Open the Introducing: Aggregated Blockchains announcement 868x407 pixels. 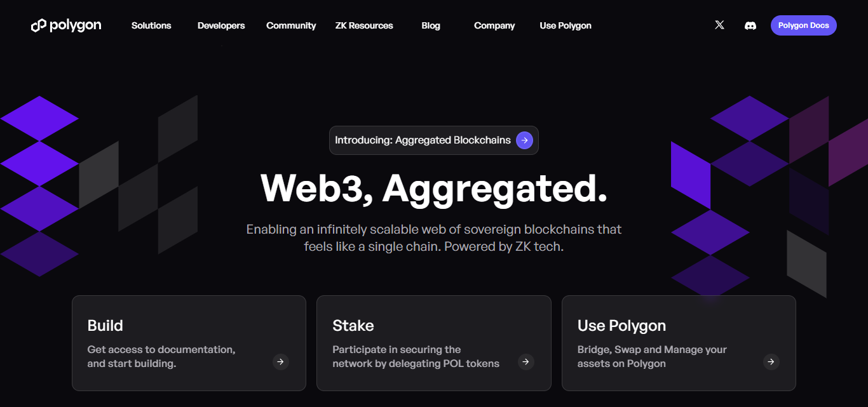click(x=434, y=140)
